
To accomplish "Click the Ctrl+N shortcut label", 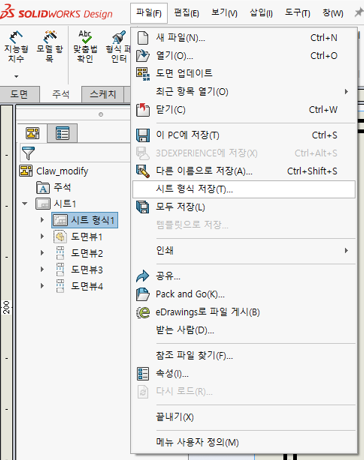I will 324,38.
